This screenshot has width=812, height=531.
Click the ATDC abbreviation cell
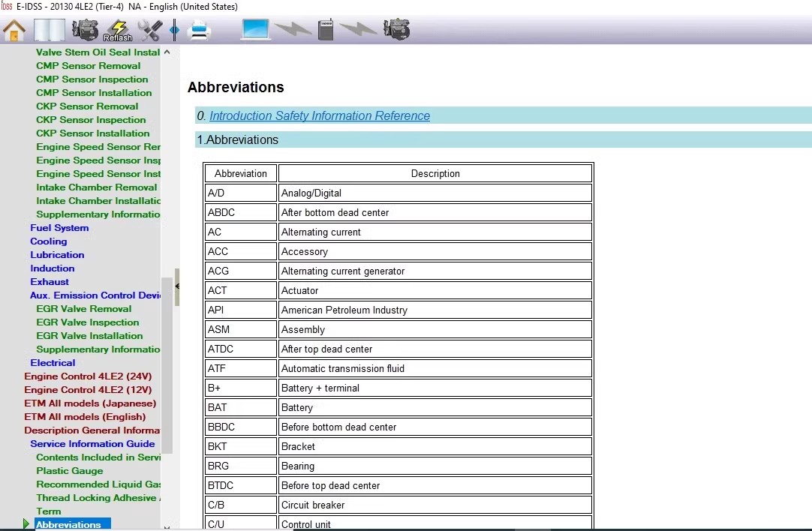[x=241, y=349]
